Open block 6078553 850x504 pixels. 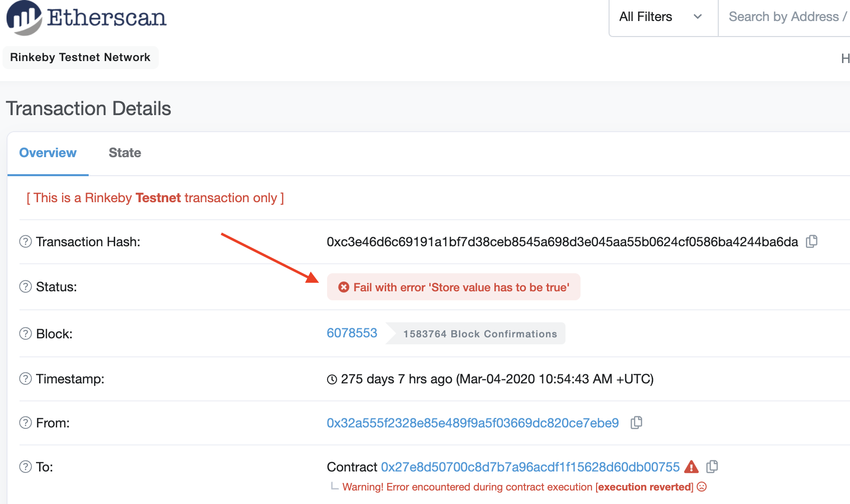(352, 332)
